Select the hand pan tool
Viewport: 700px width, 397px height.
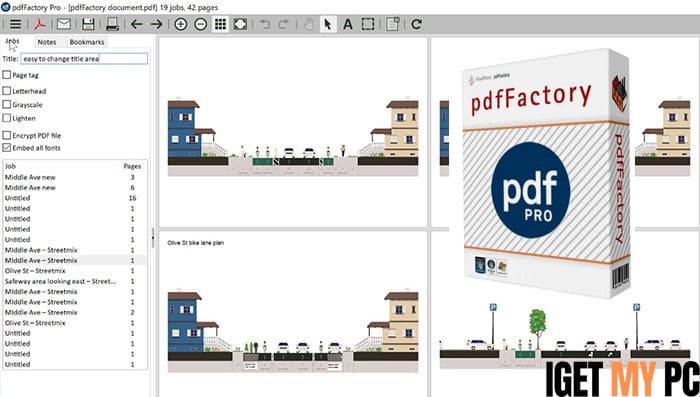(308, 24)
